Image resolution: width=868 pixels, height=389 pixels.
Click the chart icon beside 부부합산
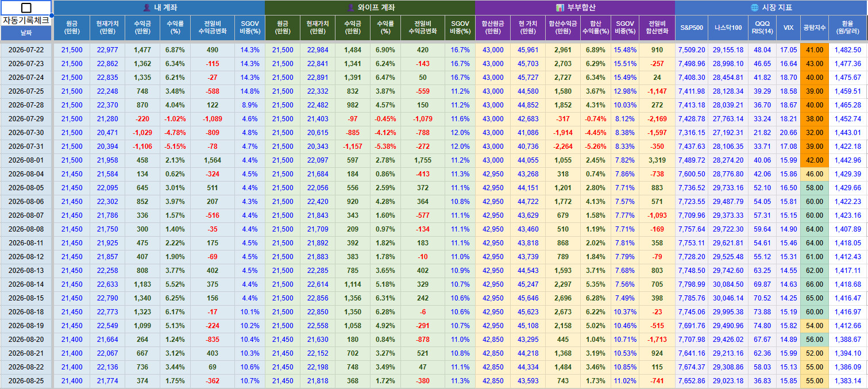(x=560, y=7)
